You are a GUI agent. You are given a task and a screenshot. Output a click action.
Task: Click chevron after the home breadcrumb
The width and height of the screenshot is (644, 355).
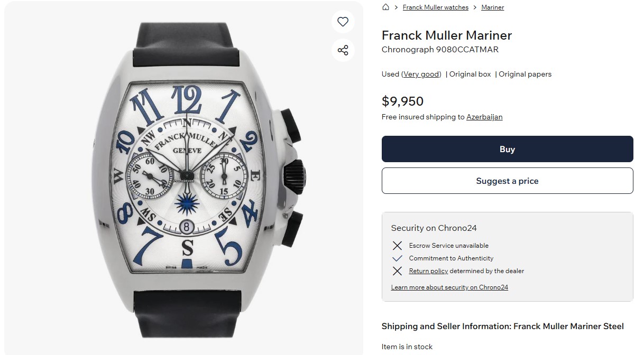pyautogui.click(x=396, y=7)
